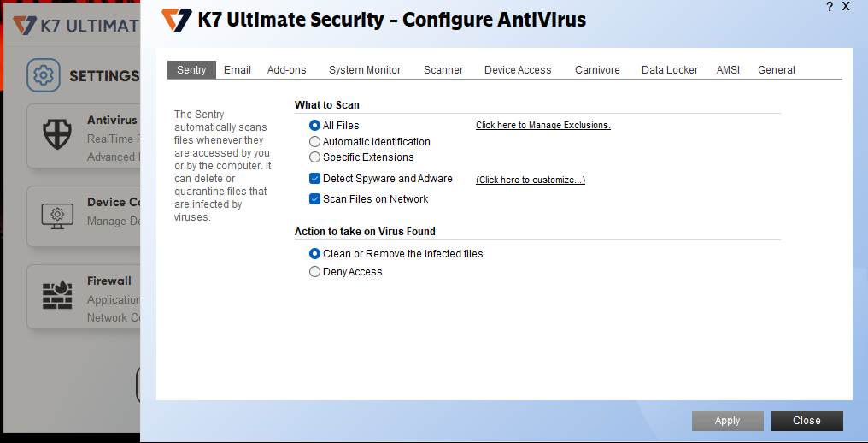Click the Antivirus shield icon
Screen dimensions: 868x443
click(x=57, y=134)
